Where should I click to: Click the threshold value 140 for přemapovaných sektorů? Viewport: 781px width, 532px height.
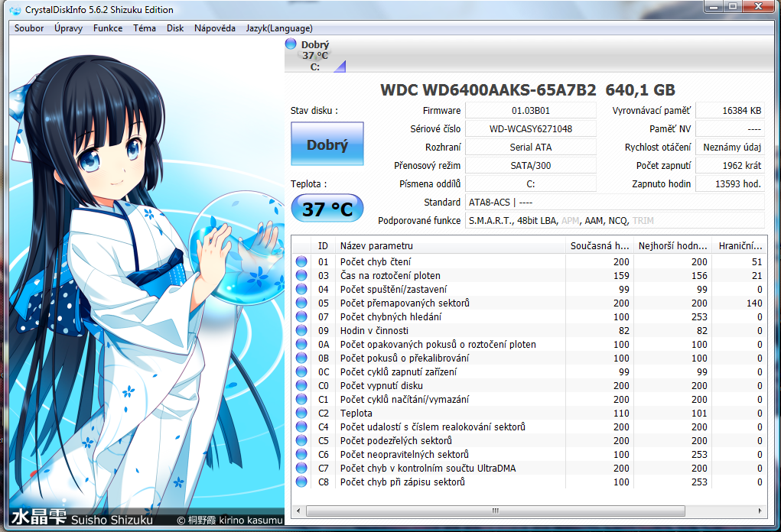tap(754, 303)
